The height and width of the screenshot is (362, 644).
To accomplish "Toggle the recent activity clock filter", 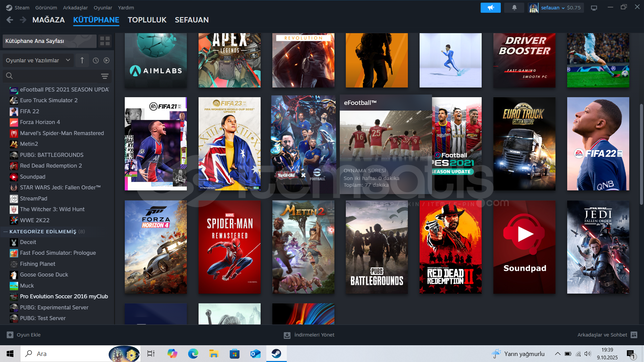I will coord(96,60).
